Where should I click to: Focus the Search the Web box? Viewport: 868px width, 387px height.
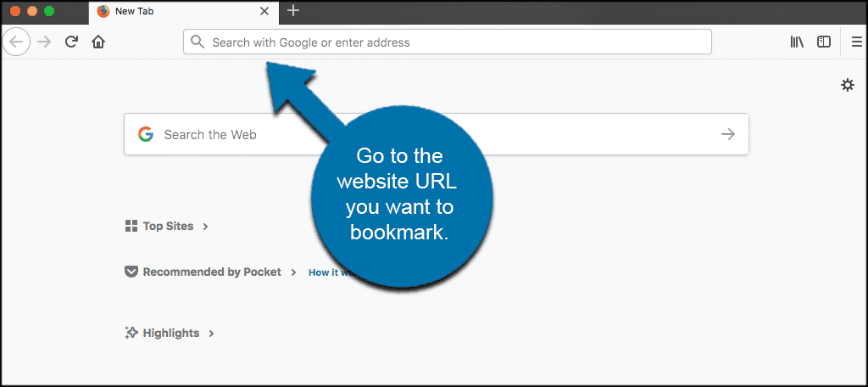tap(437, 134)
